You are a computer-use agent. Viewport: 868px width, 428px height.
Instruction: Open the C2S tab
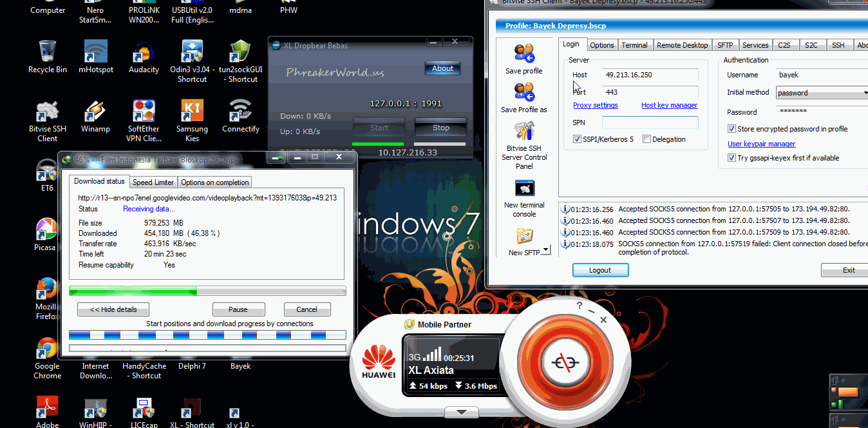tap(784, 45)
